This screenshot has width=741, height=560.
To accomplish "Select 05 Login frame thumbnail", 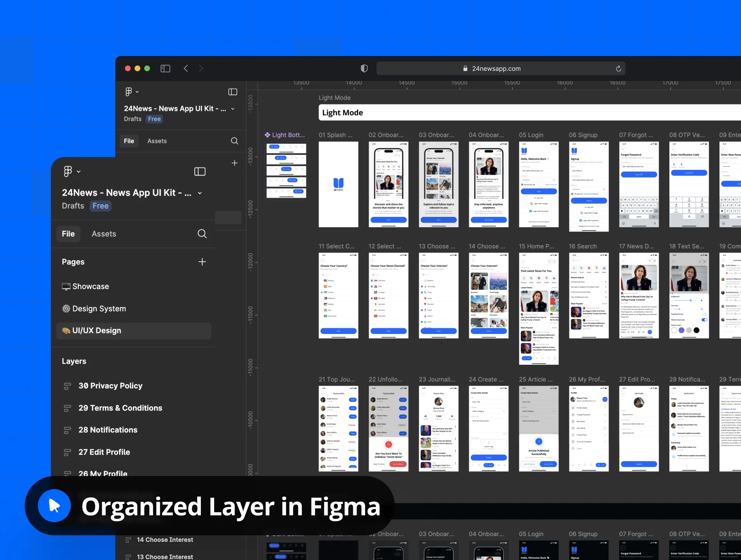I will [539, 184].
